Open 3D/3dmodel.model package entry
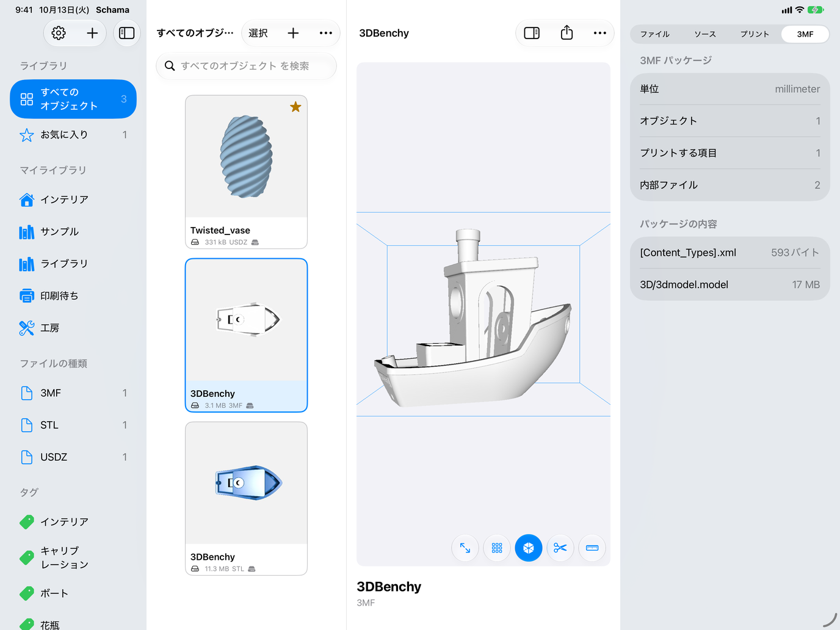The image size is (840, 630). coord(730,284)
